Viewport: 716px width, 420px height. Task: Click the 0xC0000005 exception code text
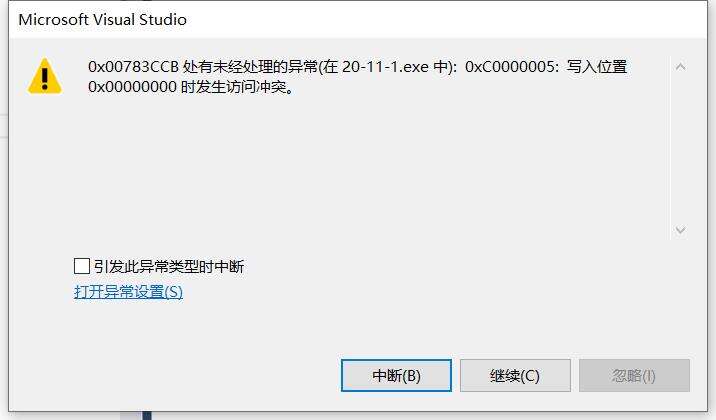[510, 67]
